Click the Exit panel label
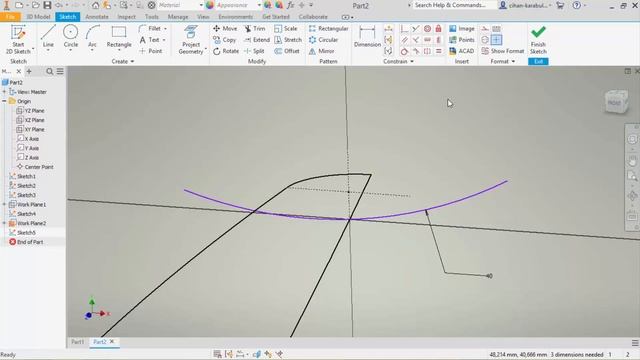640x360 pixels. click(x=538, y=62)
